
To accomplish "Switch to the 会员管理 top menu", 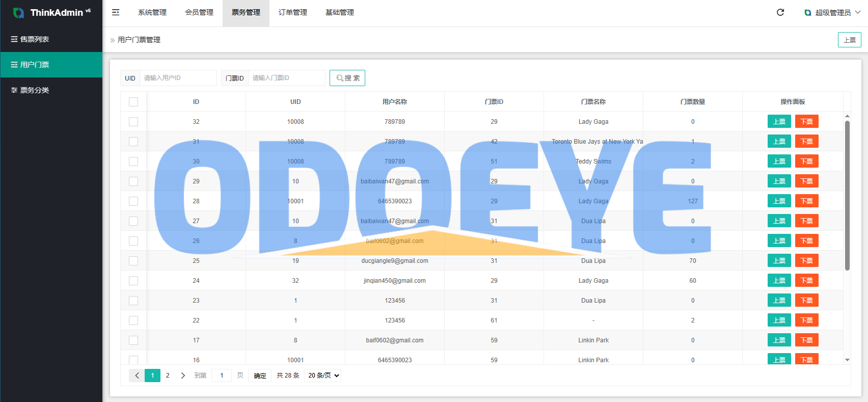I will point(199,13).
